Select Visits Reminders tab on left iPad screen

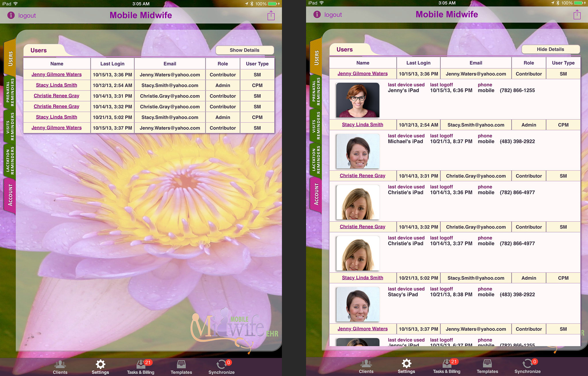[10, 126]
